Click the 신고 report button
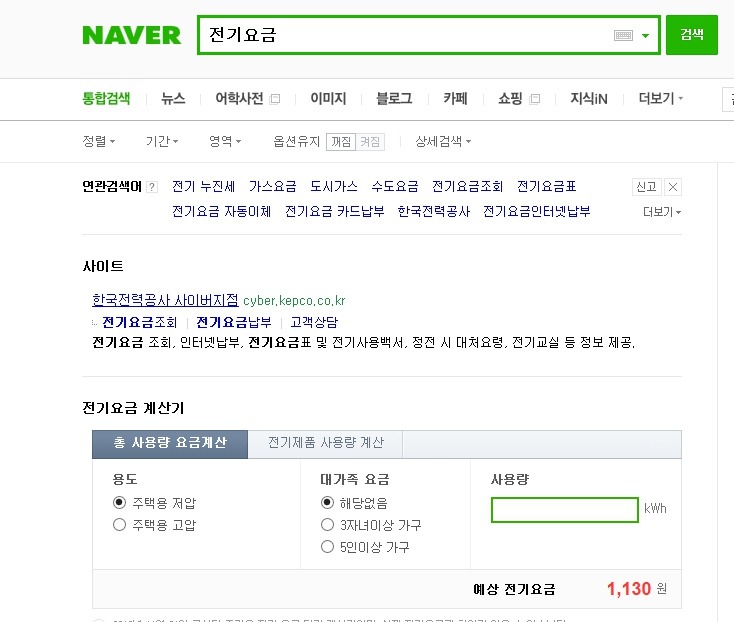Screen dimensions: 734x622 pos(646,187)
